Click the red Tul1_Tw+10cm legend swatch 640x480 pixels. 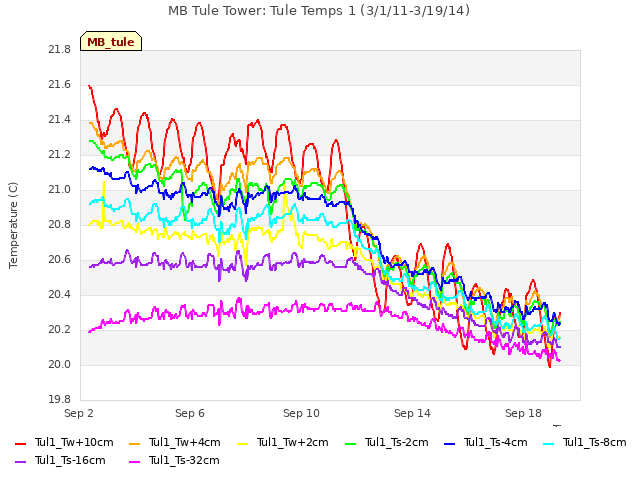click(x=20, y=444)
